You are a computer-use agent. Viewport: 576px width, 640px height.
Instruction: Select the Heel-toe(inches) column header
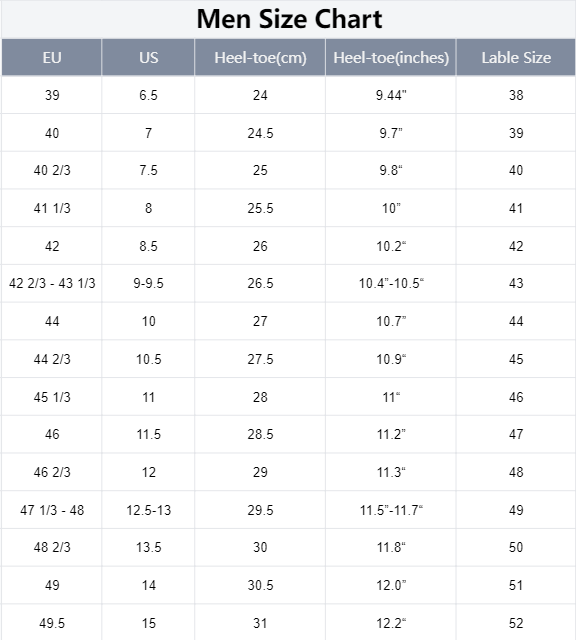(x=391, y=58)
